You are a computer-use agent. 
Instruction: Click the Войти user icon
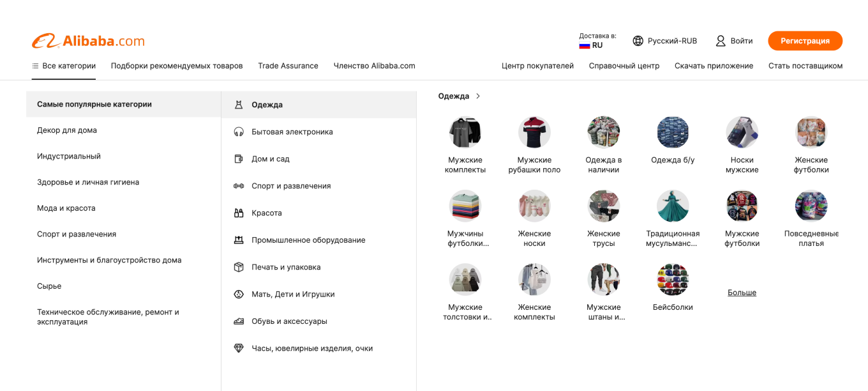click(720, 40)
